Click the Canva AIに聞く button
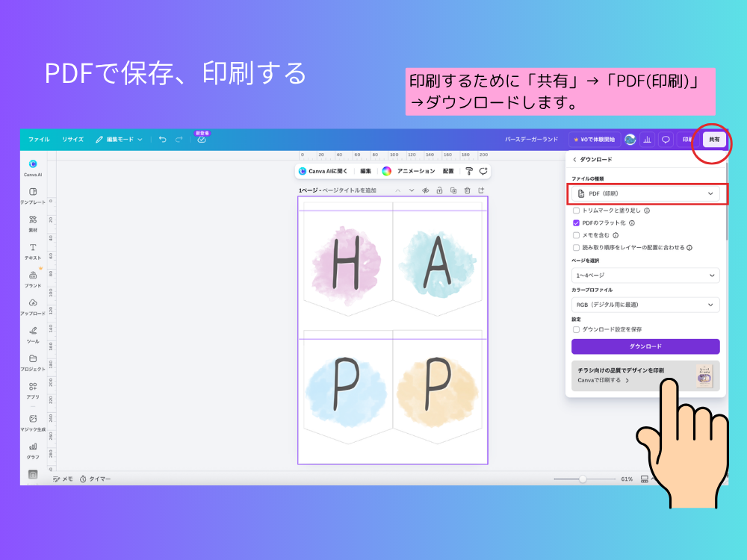Image resolution: width=747 pixels, height=560 pixels. pos(323,171)
